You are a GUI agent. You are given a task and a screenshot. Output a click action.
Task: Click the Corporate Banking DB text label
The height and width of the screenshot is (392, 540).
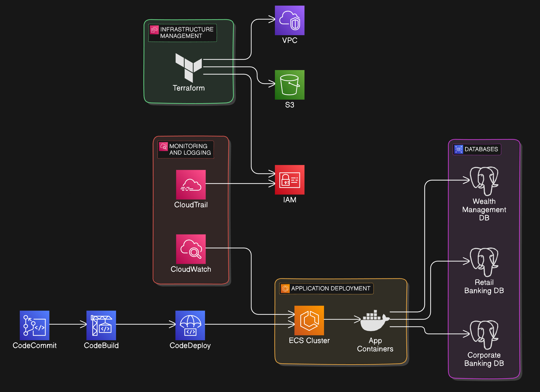coord(484,359)
